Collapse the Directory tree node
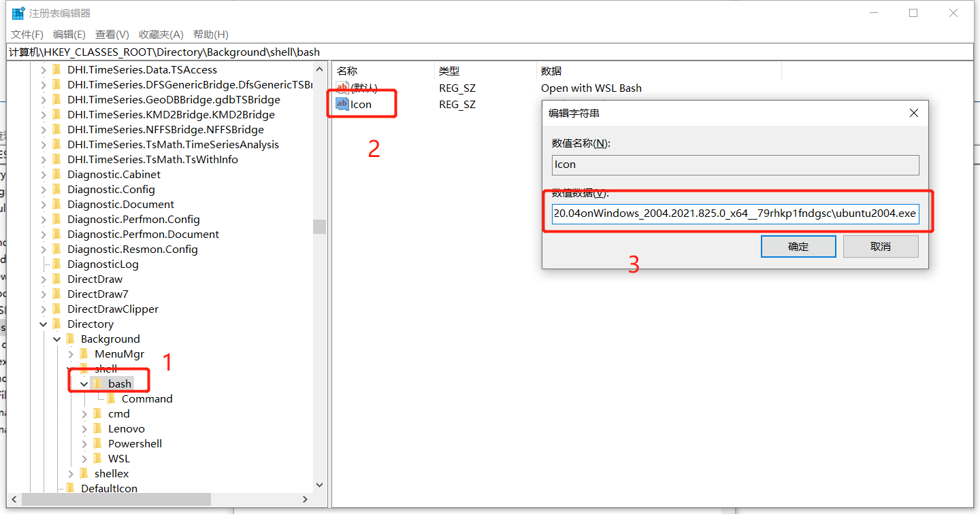980x514 pixels. pyautogui.click(x=44, y=324)
